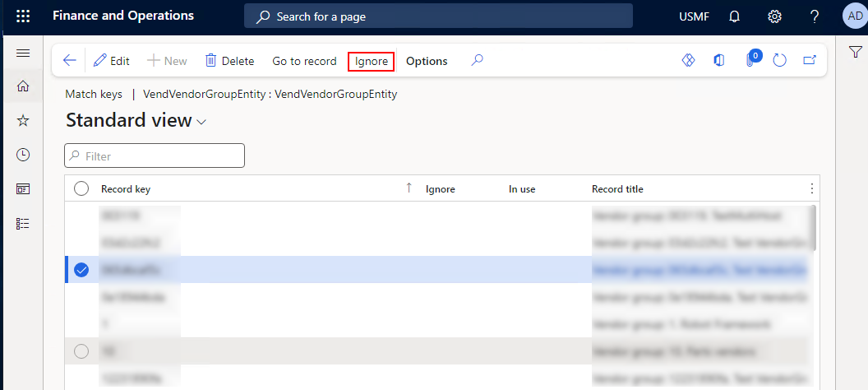Sort by Record key column header

tap(126, 189)
